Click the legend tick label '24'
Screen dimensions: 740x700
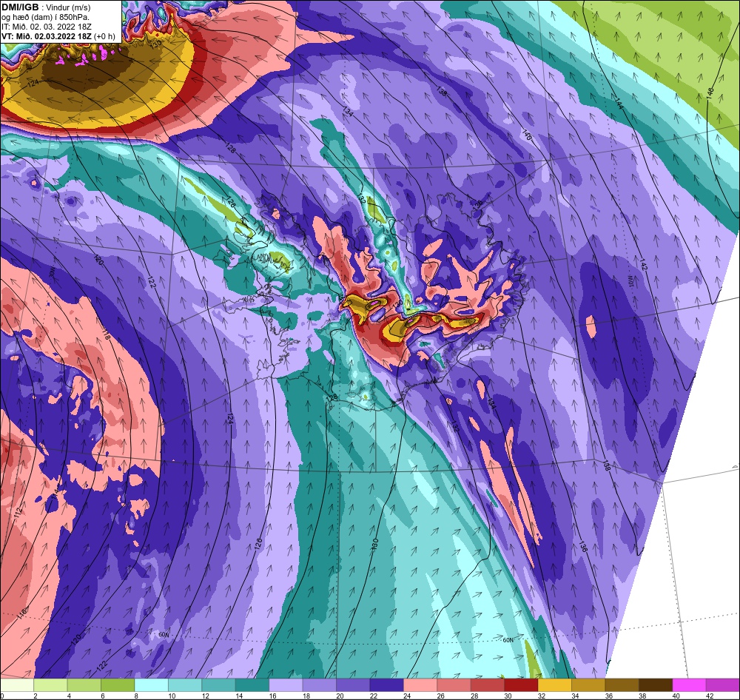point(407,696)
